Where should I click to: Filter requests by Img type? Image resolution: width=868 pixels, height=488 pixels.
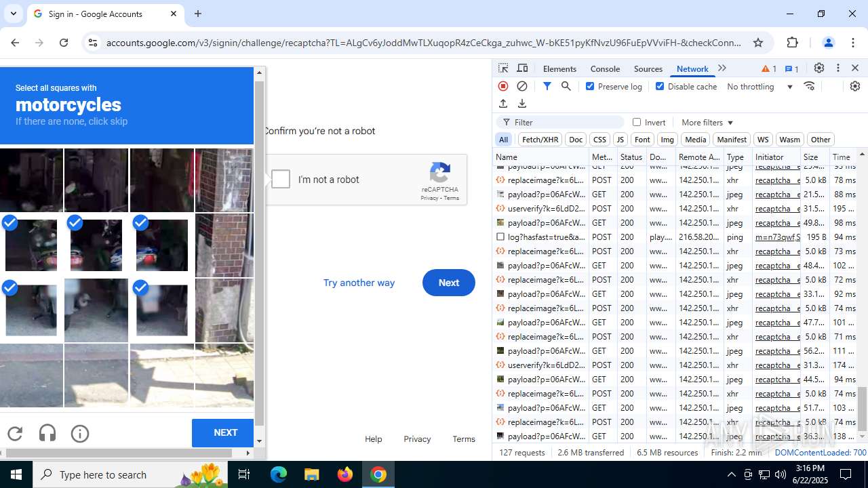(667, 140)
